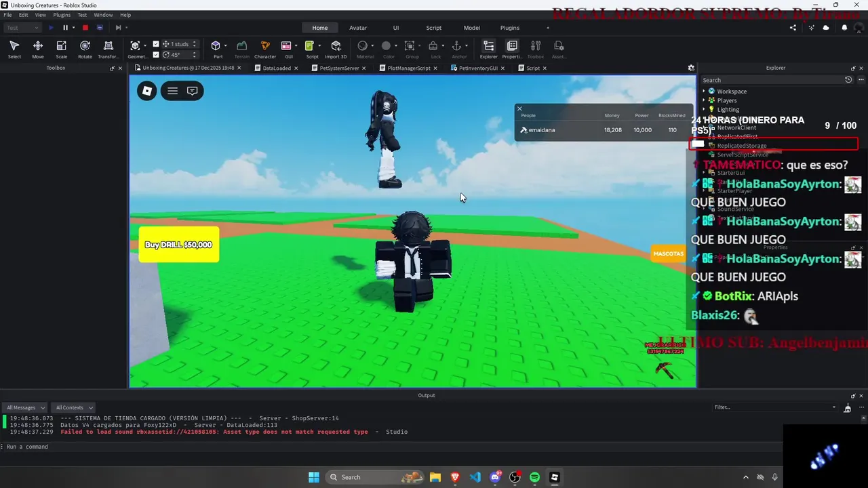Expand the Workspace tree node
The height and width of the screenshot is (488, 868).
(x=704, y=91)
